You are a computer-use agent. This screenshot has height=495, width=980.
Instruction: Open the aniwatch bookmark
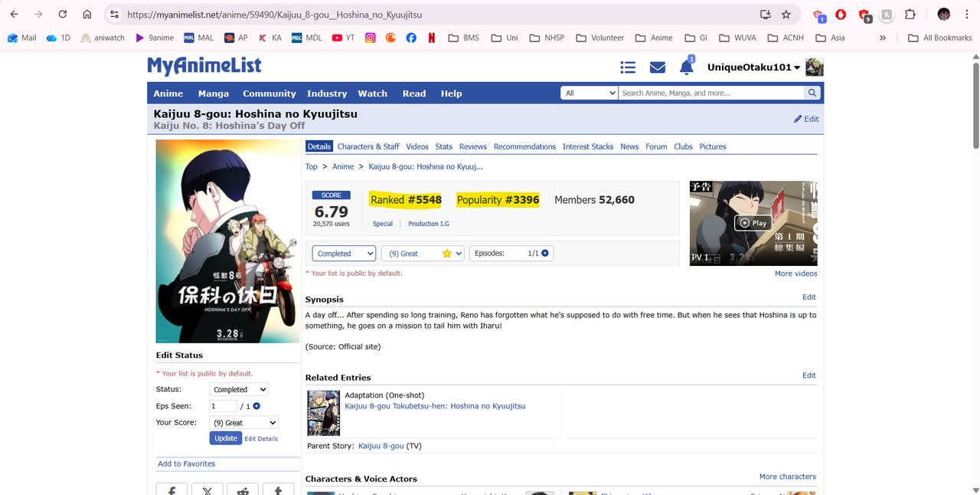[x=103, y=38]
